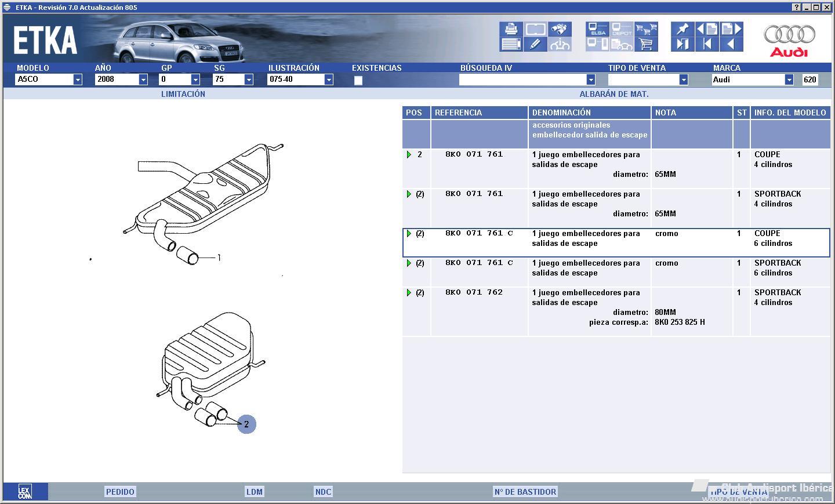
Task: Click the NOTA column header
Action: point(692,113)
